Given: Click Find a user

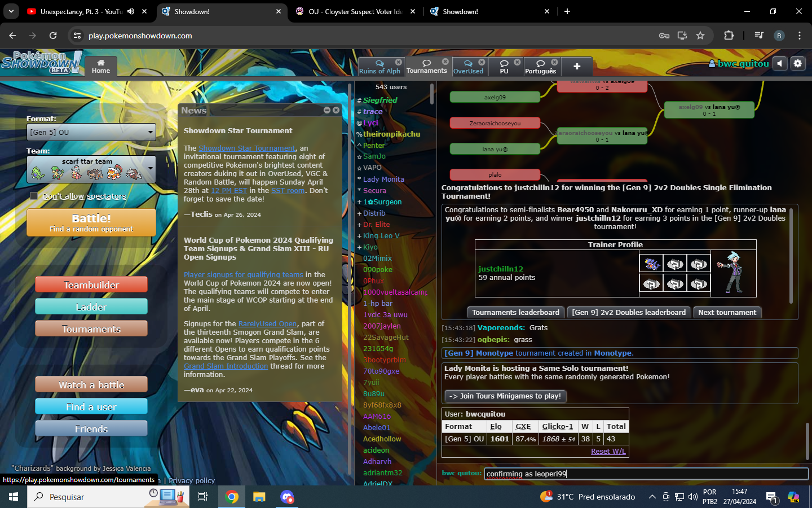Looking at the screenshot, I should click(91, 406).
